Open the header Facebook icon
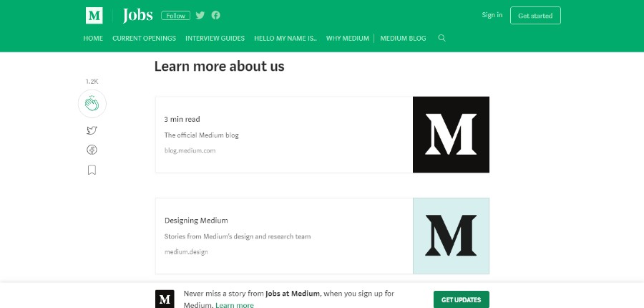This screenshot has height=308, width=644. pos(215,15)
